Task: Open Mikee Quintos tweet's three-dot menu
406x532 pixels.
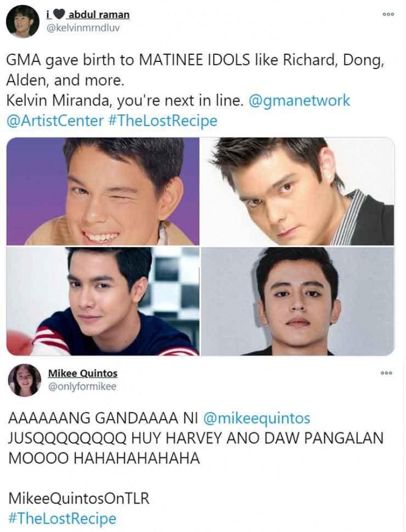Action: click(x=386, y=373)
